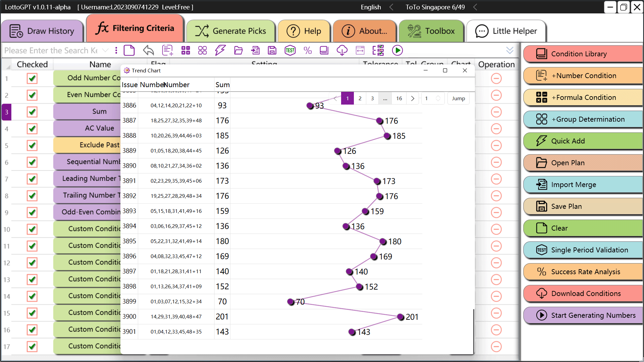Toggle the Sequential Number checkbox

[32, 162]
